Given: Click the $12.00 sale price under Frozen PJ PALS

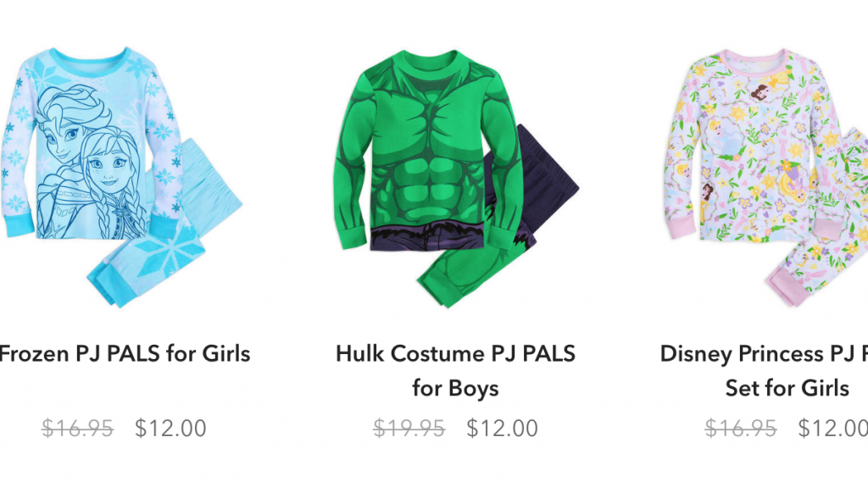Looking at the screenshot, I should [x=170, y=429].
